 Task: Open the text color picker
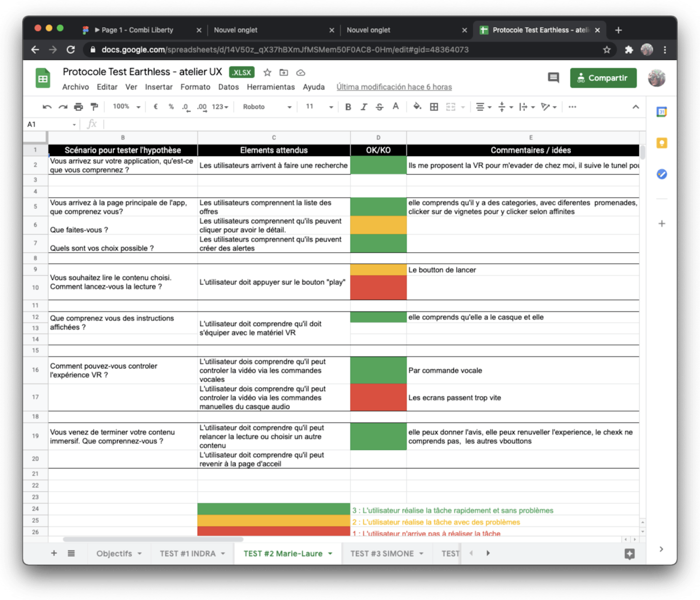(395, 107)
